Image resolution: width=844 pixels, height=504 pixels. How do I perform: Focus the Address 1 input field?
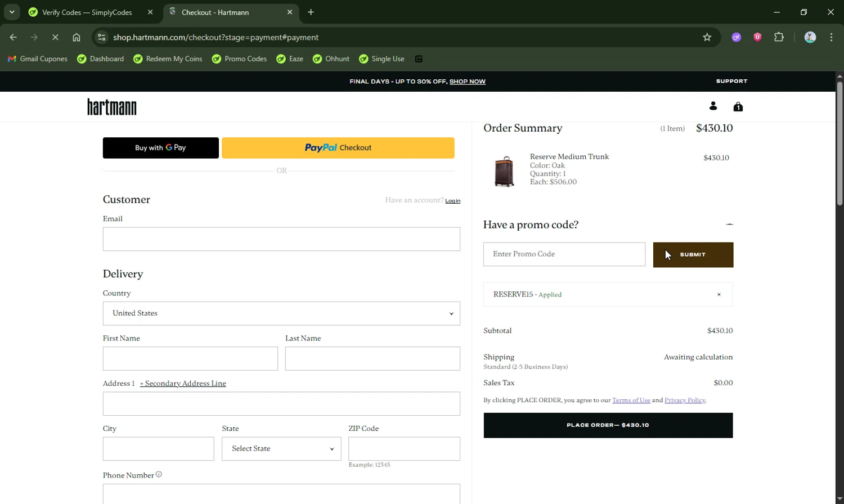[281, 404]
